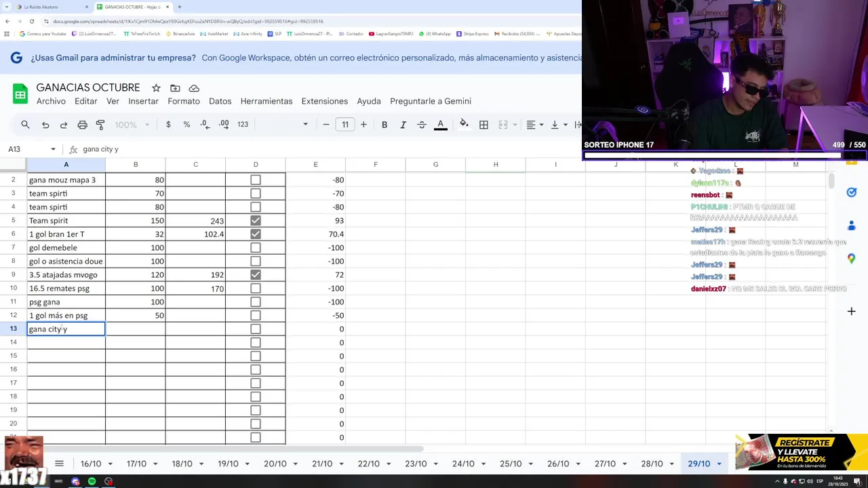Edit the font size 11 field
The width and height of the screenshot is (868, 488).
coord(345,125)
